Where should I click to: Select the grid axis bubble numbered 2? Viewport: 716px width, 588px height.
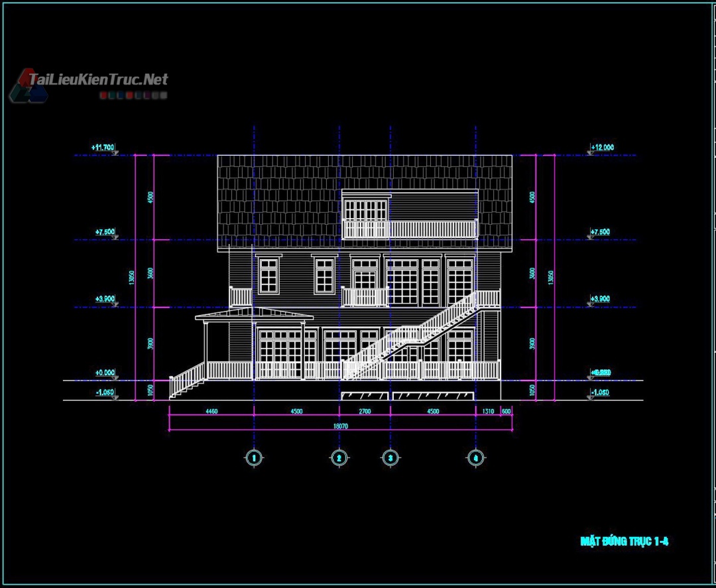(339, 457)
